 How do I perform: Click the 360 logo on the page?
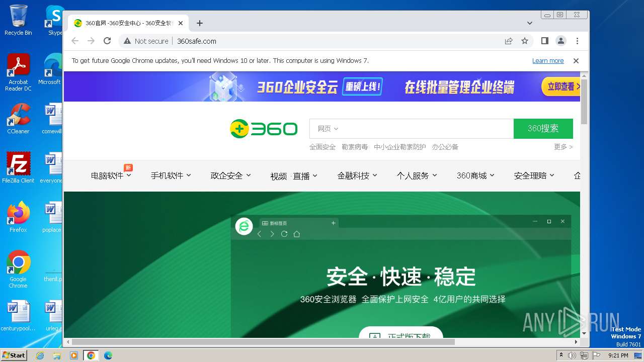click(x=264, y=129)
